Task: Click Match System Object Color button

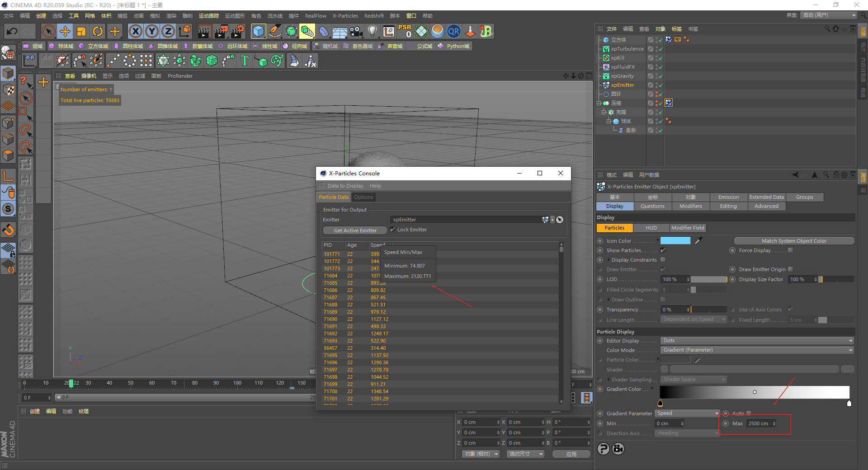Action: coord(793,241)
